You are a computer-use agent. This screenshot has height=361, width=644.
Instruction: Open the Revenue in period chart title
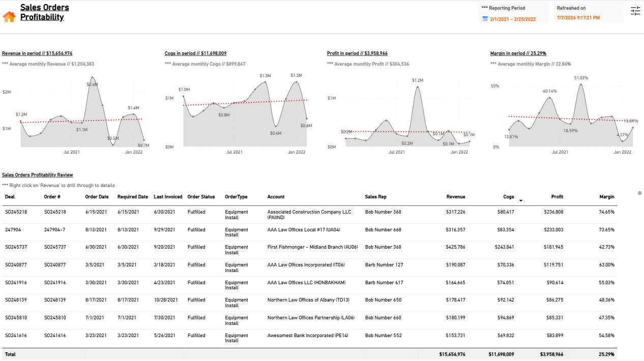click(37, 53)
